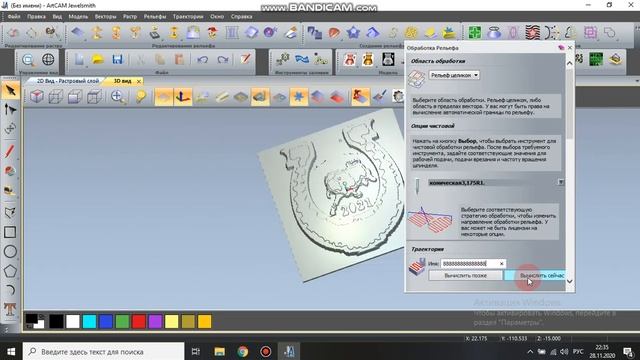
Task: Pick the cyan colour swatch
Action: [x=89, y=322]
